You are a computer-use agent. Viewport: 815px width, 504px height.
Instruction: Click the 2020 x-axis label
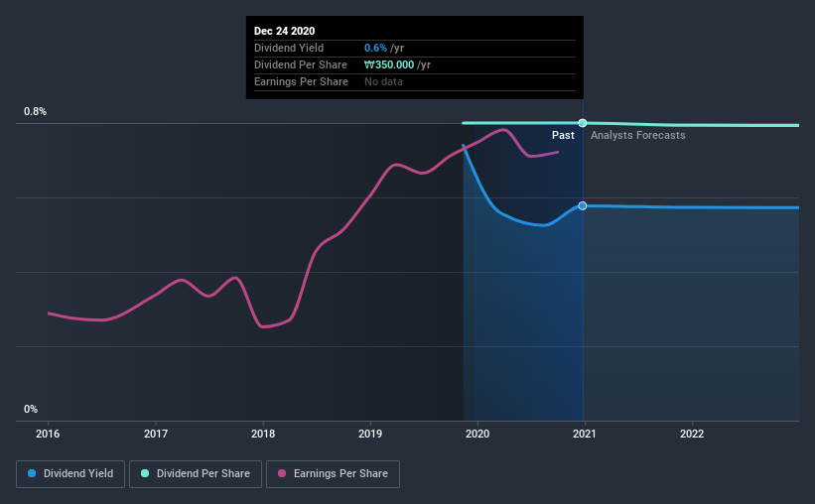tap(477, 434)
